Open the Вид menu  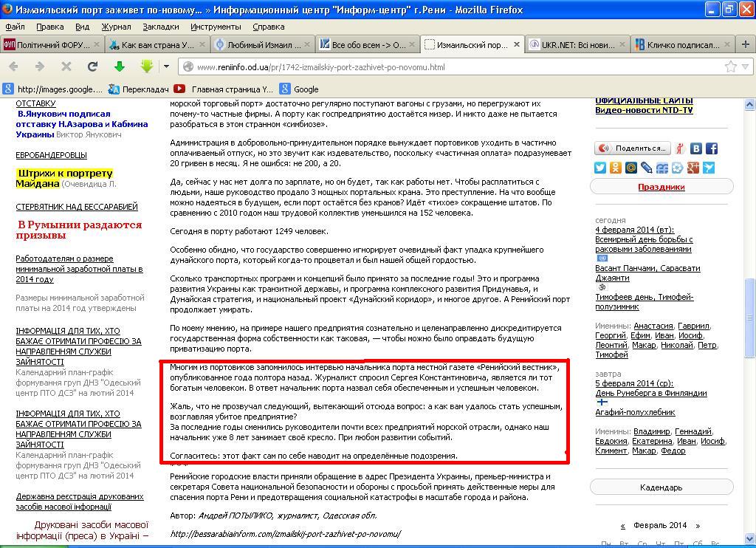tap(83, 27)
